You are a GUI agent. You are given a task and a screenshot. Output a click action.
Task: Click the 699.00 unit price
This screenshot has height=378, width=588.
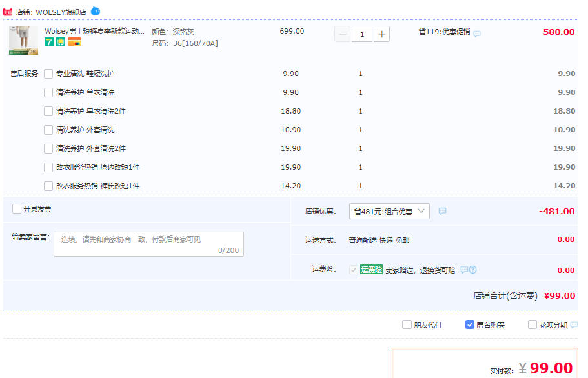pos(292,31)
